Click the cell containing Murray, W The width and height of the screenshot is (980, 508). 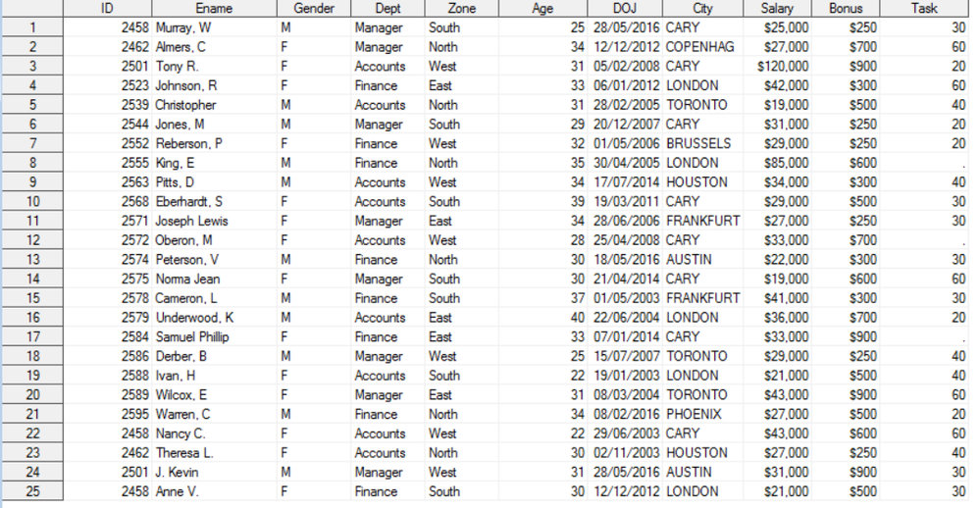point(183,27)
